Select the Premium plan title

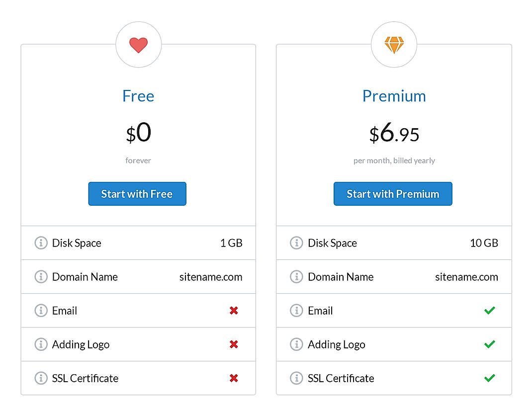coord(394,95)
